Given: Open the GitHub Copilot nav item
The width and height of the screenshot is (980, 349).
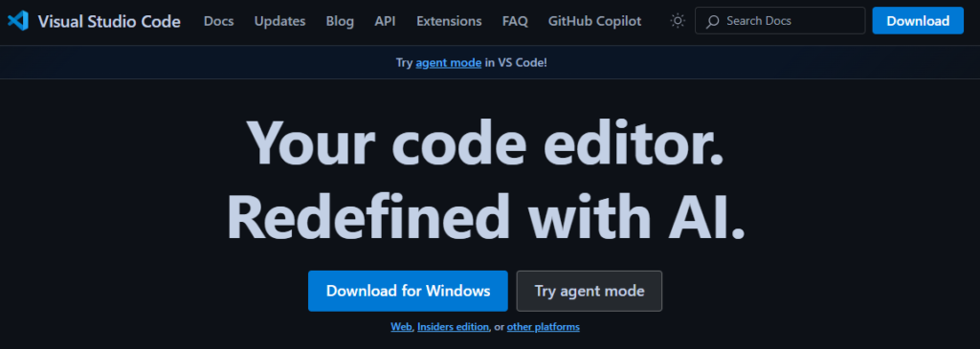Looking at the screenshot, I should tap(594, 21).
